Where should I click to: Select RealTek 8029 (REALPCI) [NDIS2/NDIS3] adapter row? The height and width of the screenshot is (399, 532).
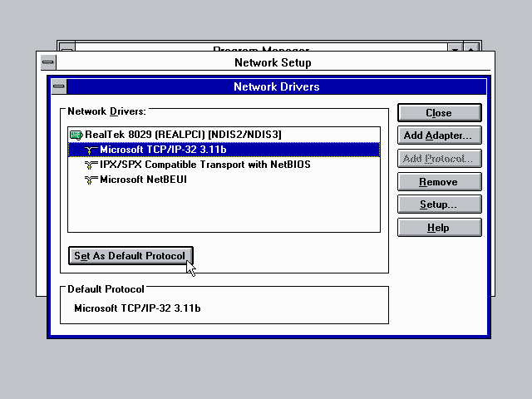[224, 135]
